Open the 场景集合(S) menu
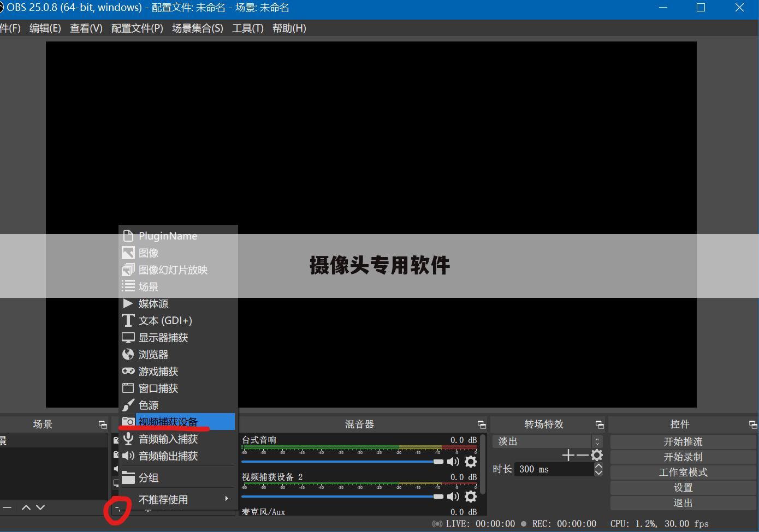Viewport: 759px width, 532px height. pos(198,28)
